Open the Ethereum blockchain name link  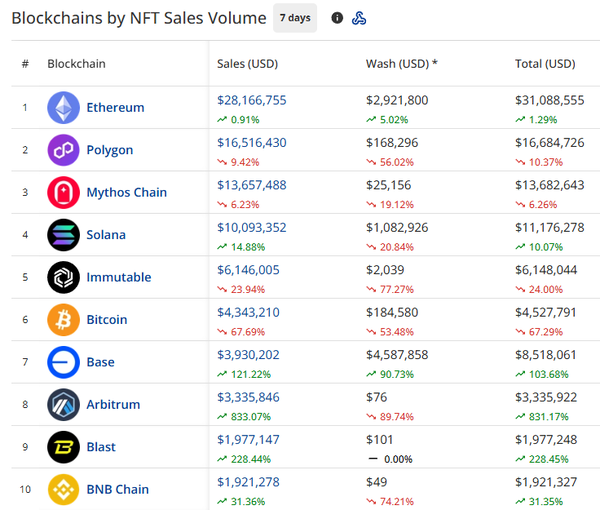click(115, 108)
